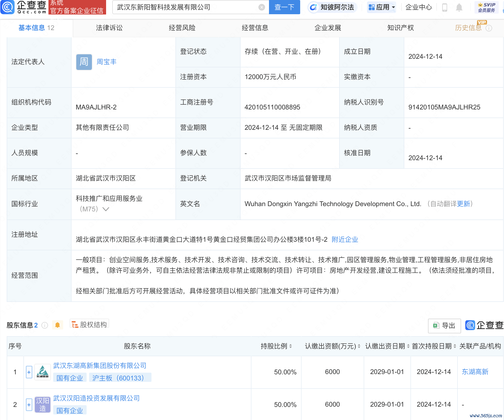The width and height of the screenshot is (504, 420).
Task: Expand the row for 武汉东湖高新集团股份有限公司
Action: click(29, 372)
